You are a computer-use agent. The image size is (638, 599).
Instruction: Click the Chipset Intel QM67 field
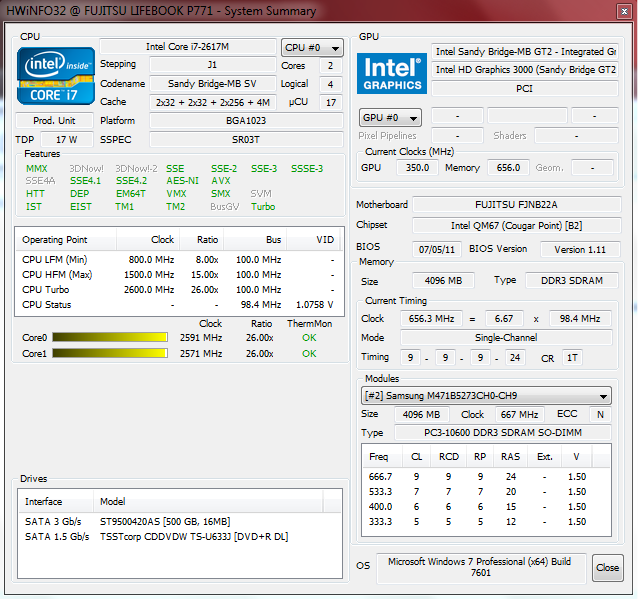coord(517,226)
